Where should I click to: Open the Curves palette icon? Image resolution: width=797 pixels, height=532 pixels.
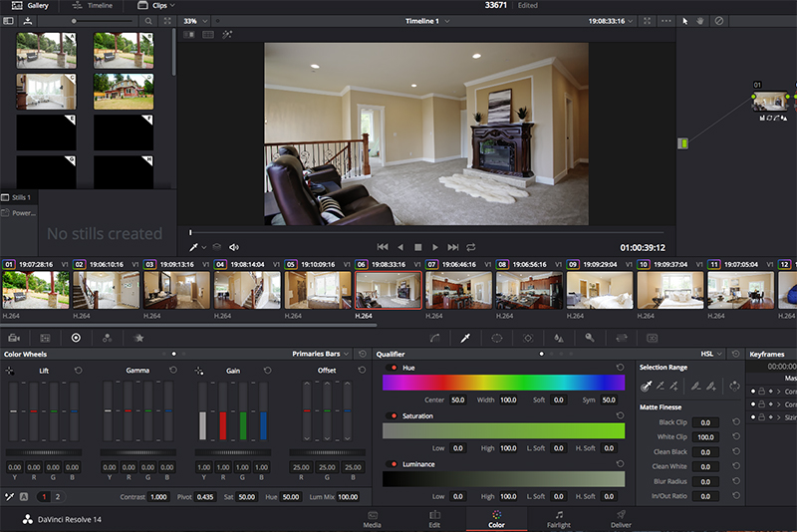coord(434,338)
